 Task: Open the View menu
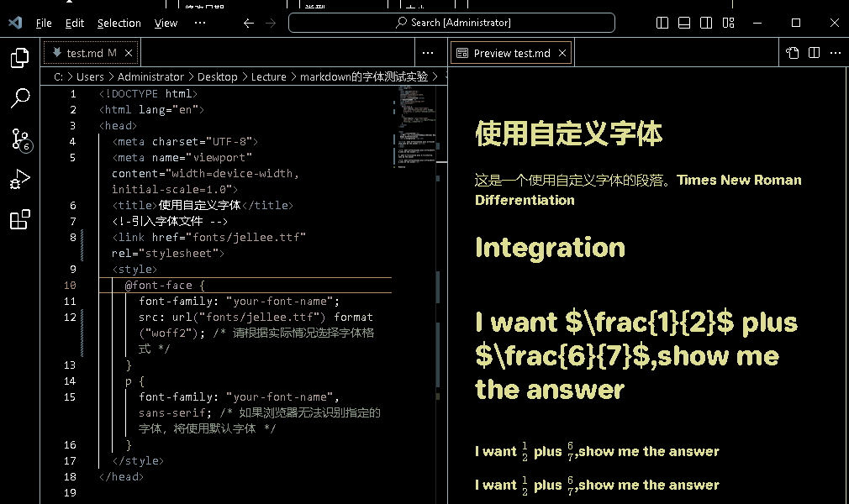coord(166,23)
